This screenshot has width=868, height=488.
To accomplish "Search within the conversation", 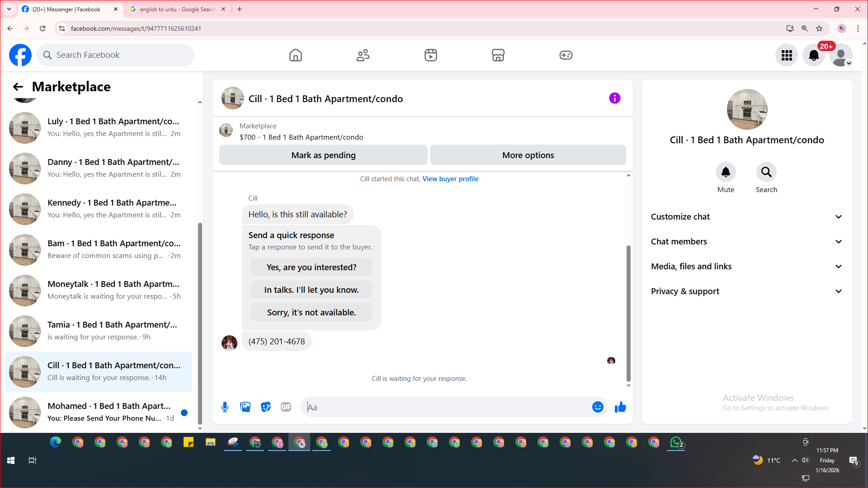I will [x=766, y=172].
